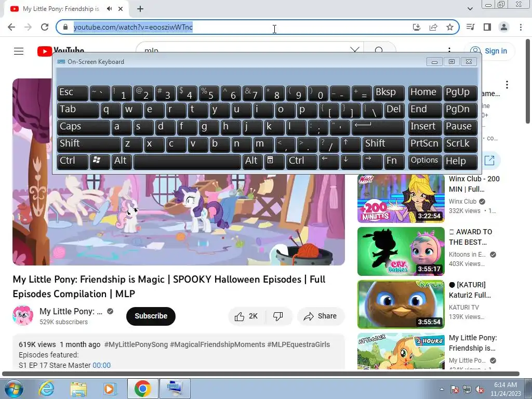Toggle the right Shift key
Viewport: 532px width, 399px height.
(x=383, y=144)
